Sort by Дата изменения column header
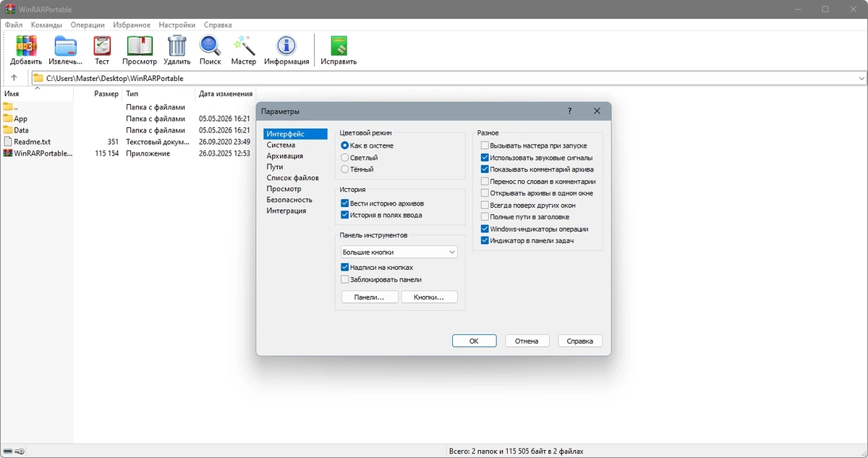This screenshot has width=868, height=458. (x=226, y=93)
